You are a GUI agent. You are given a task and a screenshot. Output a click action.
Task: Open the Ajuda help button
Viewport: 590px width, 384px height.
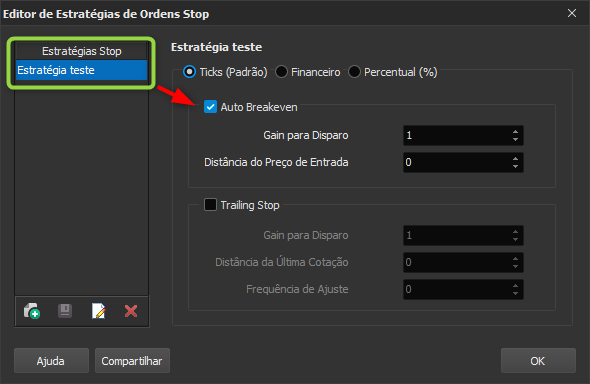pyautogui.click(x=51, y=361)
